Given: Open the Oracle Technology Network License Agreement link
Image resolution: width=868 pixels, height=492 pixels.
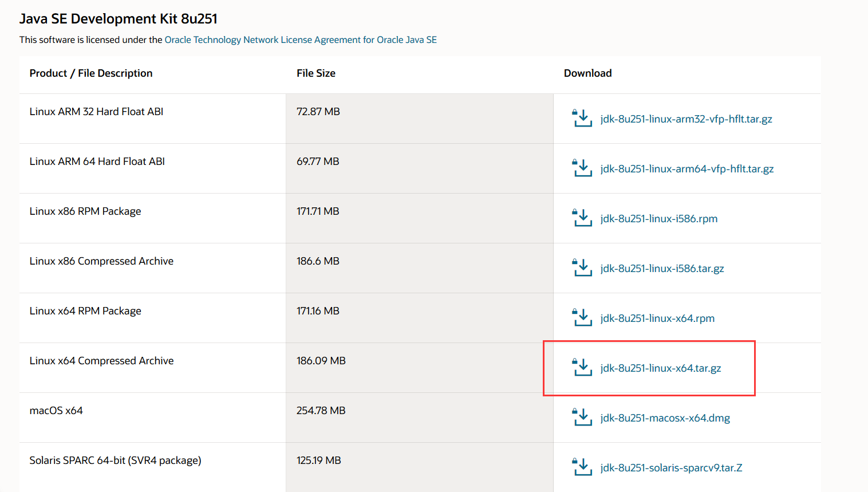Looking at the screenshot, I should pos(301,40).
